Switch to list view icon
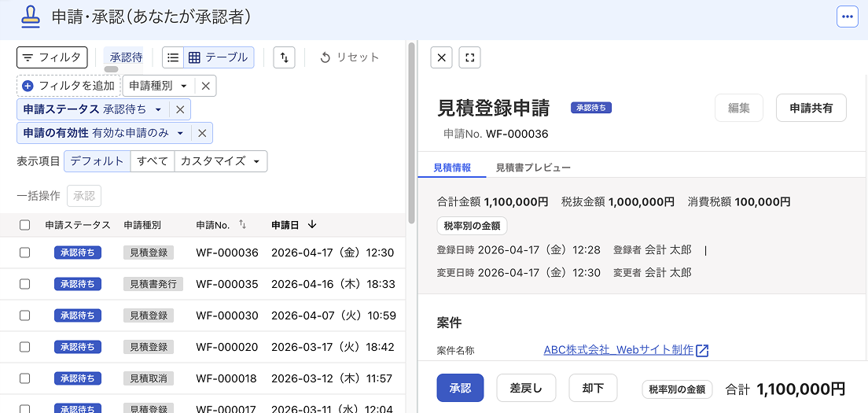 [173, 57]
